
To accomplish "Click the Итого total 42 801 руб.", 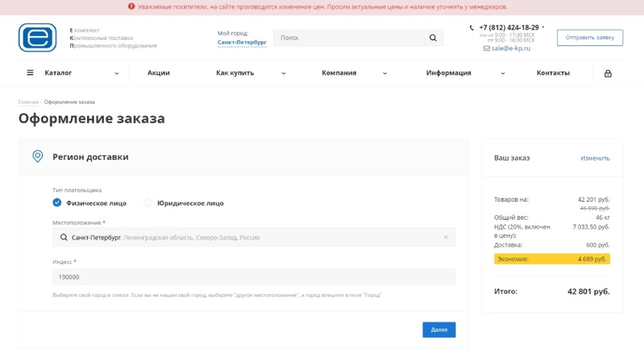I will coord(589,291).
